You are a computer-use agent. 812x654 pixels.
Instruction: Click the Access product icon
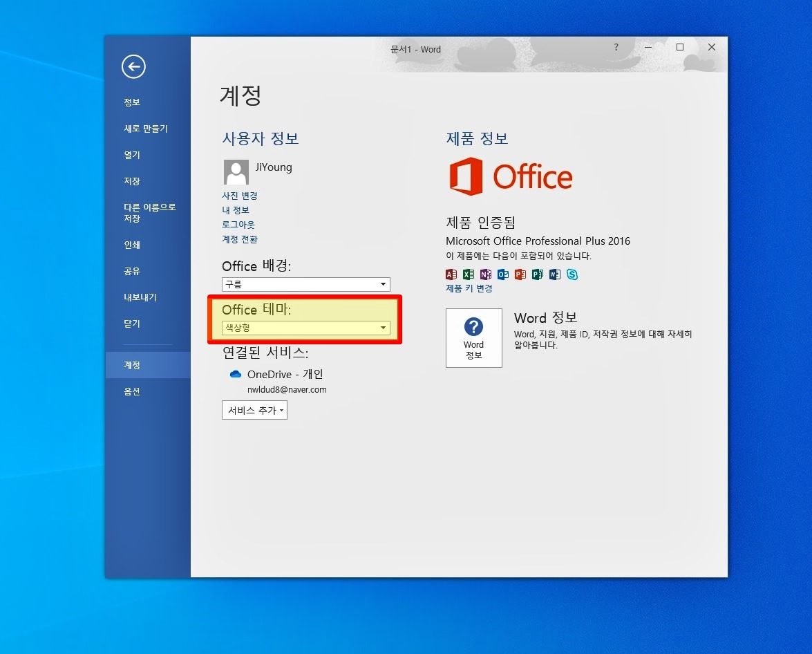pyautogui.click(x=451, y=274)
